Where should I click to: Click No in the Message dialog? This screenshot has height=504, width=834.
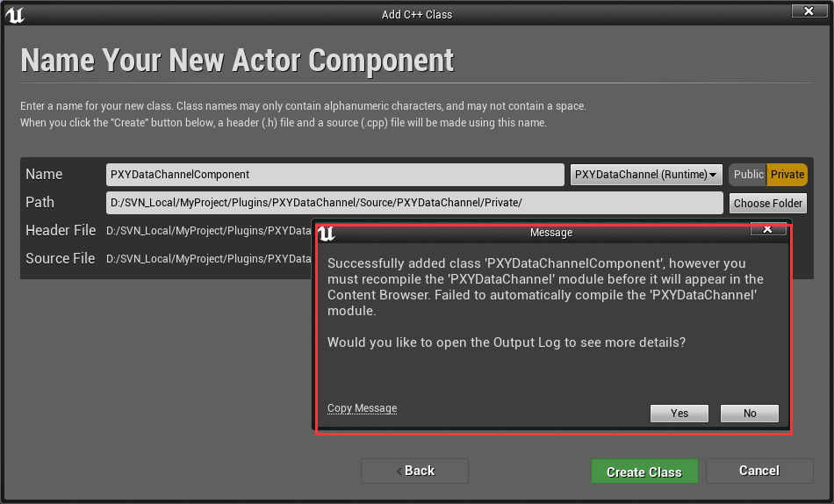coord(750,414)
